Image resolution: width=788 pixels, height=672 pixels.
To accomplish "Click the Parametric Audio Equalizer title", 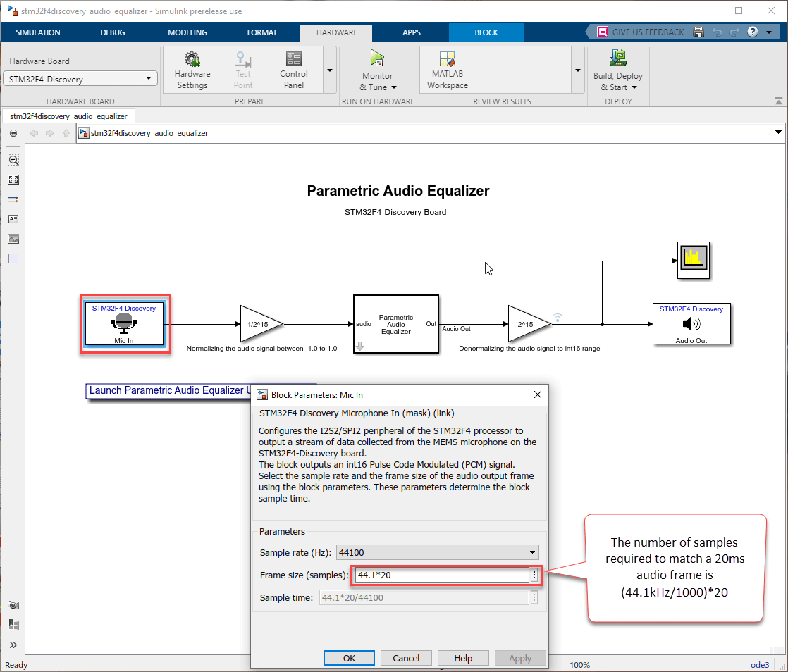I will click(x=398, y=191).
